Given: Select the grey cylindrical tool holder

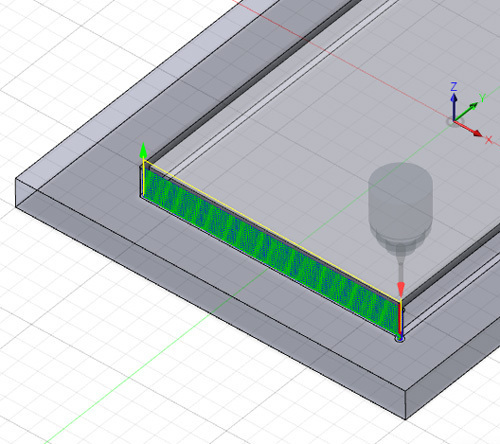Looking at the screenshot, I should pos(400,204).
